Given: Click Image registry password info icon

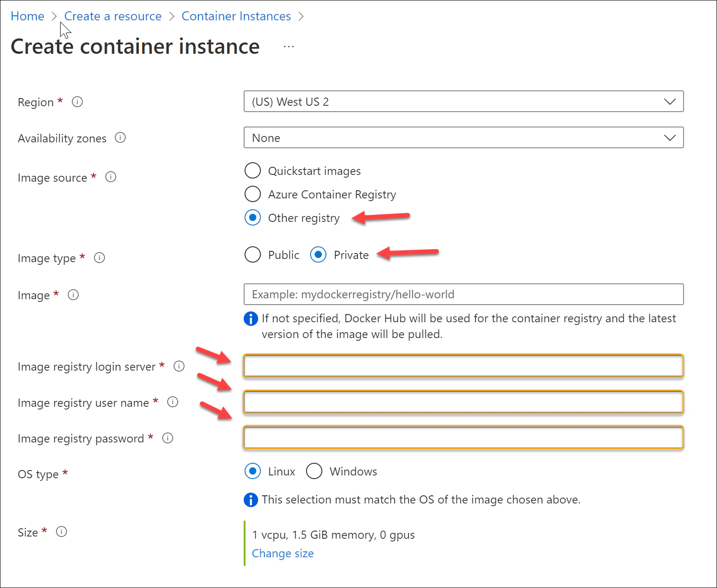Looking at the screenshot, I should [168, 438].
